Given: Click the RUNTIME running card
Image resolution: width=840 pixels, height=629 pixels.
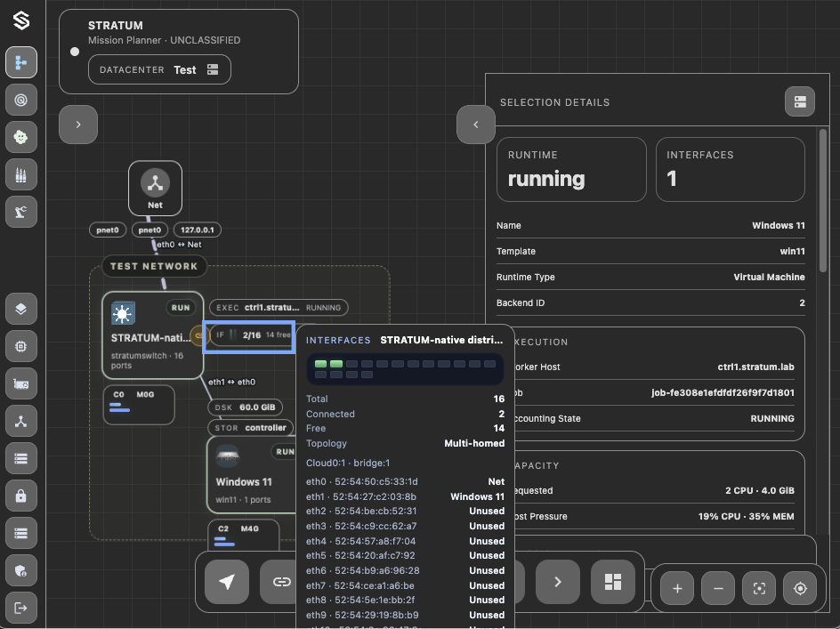Looking at the screenshot, I should (571, 169).
